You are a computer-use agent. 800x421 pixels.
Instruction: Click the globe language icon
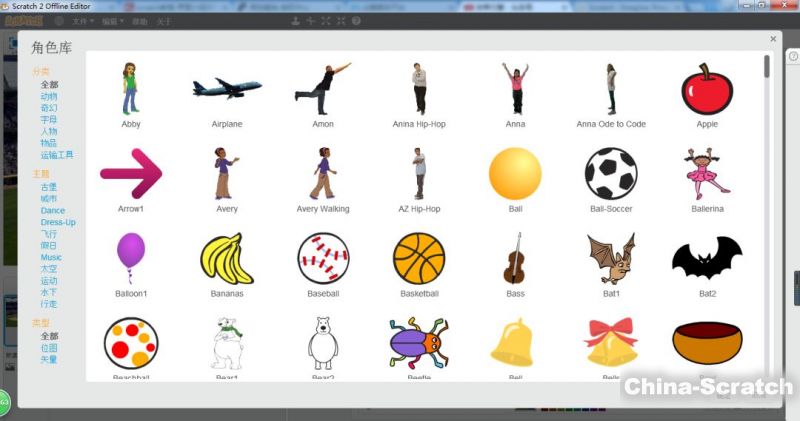tap(59, 21)
